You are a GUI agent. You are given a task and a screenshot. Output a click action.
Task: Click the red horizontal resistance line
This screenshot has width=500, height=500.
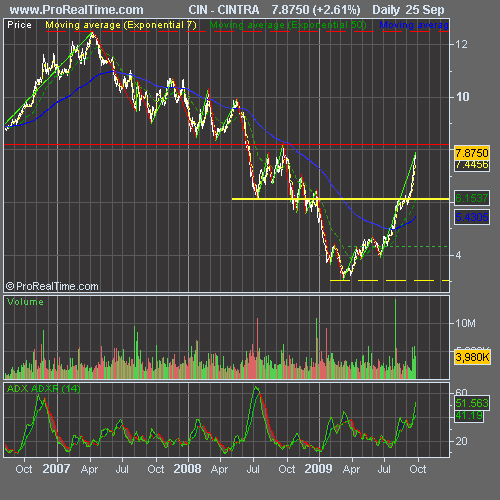pyautogui.click(x=227, y=145)
